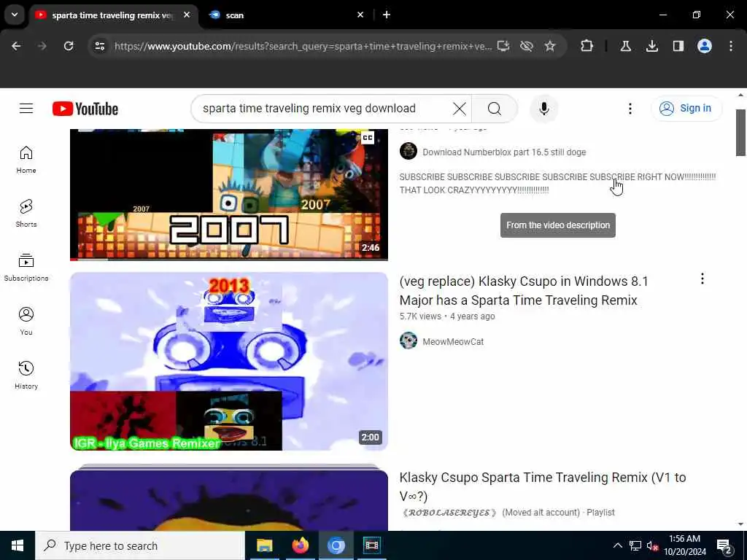Screen dimensions: 747x560
Task: Open the 2013 Klasky Csupo thumbnail
Action: (228, 362)
